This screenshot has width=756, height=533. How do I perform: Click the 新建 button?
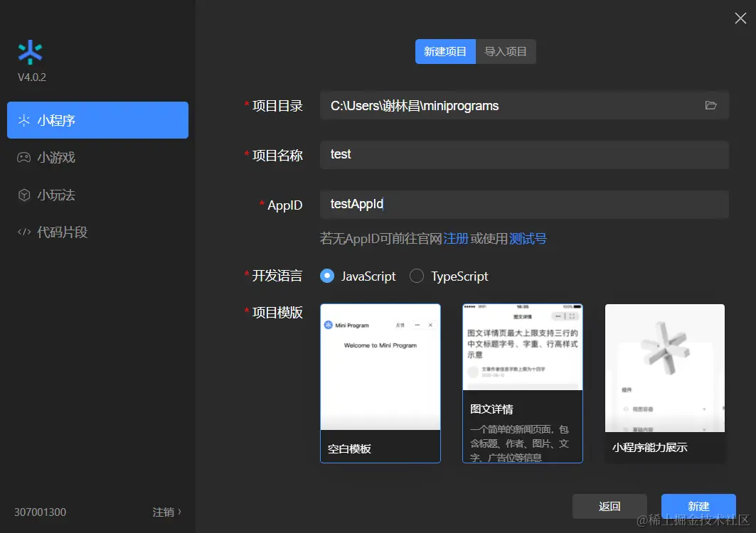pyautogui.click(x=698, y=507)
